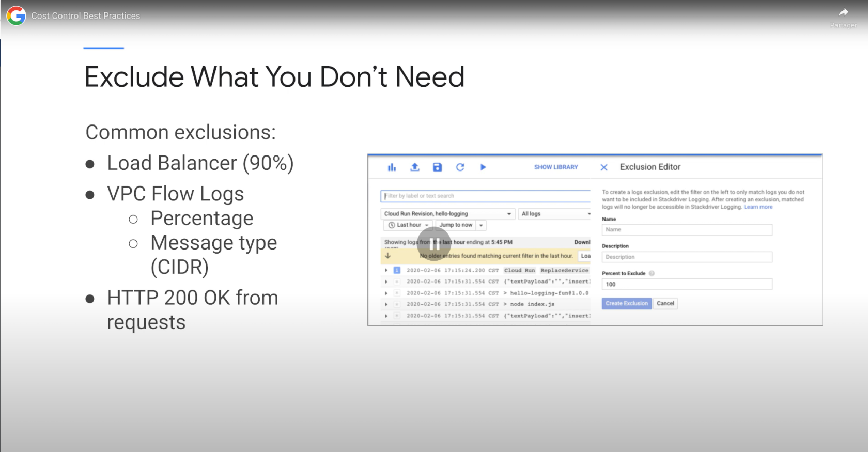Expand the Cloud Run ReplaceService log entry

click(386, 270)
